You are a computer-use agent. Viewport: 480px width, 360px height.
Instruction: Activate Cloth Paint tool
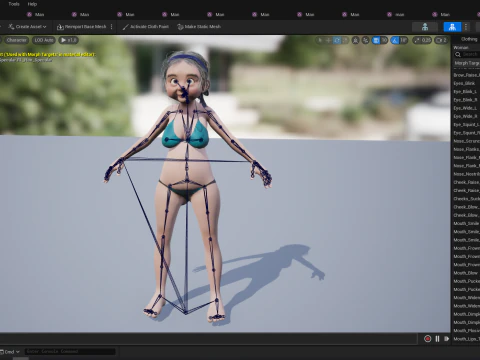(x=146, y=27)
